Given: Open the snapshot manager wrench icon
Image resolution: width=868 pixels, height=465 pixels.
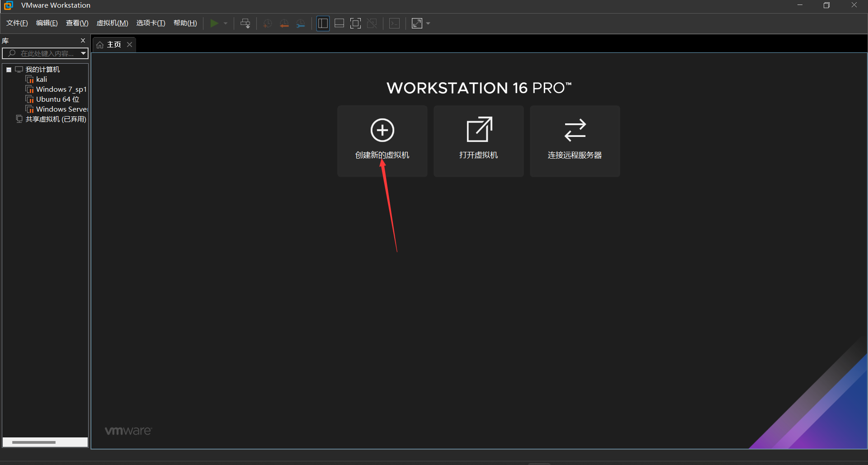Looking at the screenshot, I should (301, 23).
